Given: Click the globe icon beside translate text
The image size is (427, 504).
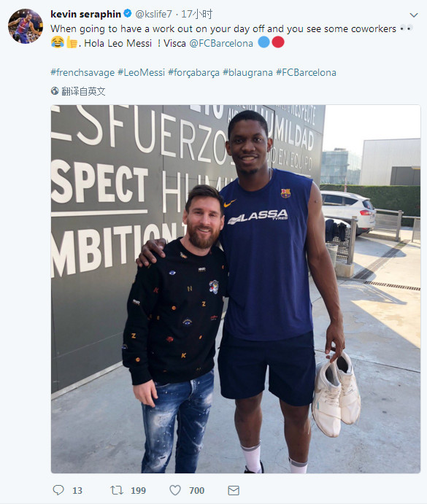Looking at the screenshot, I should (x=55, y=91).
